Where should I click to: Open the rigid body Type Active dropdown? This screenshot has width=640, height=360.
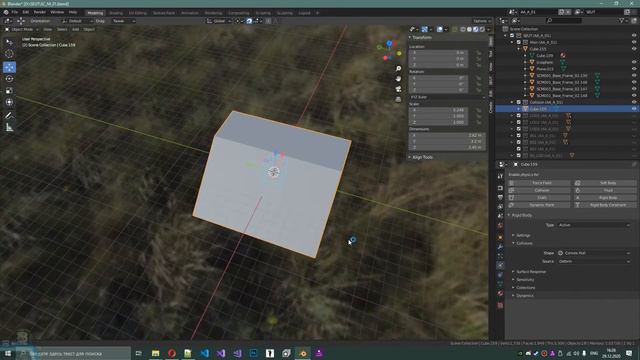coord(594,225)
